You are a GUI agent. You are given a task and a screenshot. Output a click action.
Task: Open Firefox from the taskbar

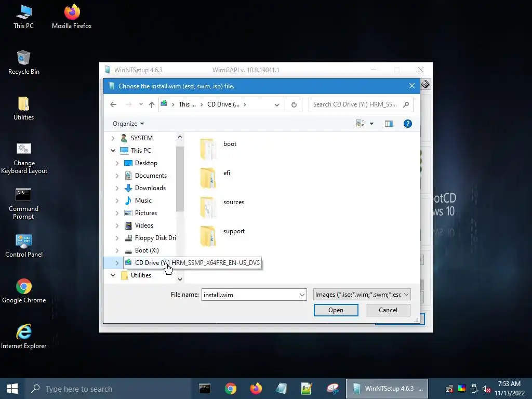[x=256, y=389]
